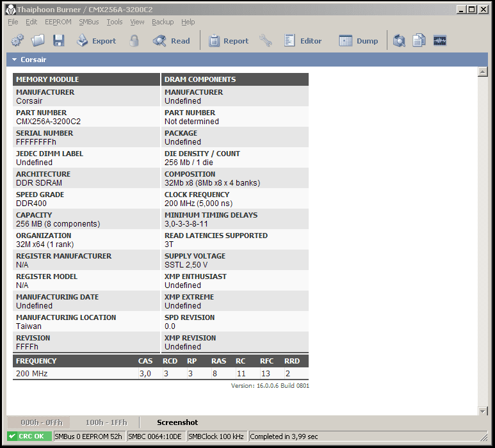Click the Report toolbar button
The width and height of the screenshot is (495, 448).
[x=228, y=41]
